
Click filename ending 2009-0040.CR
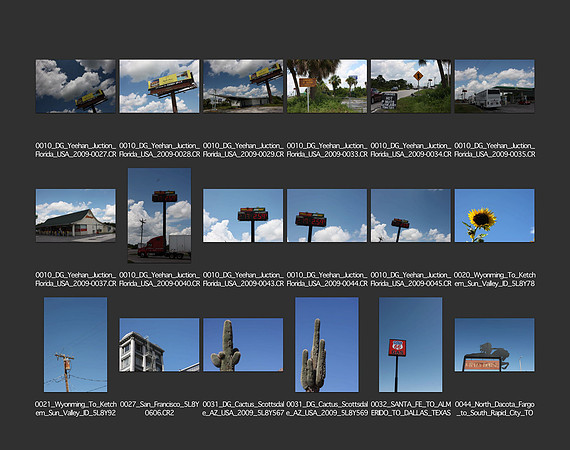pos(159,279)
